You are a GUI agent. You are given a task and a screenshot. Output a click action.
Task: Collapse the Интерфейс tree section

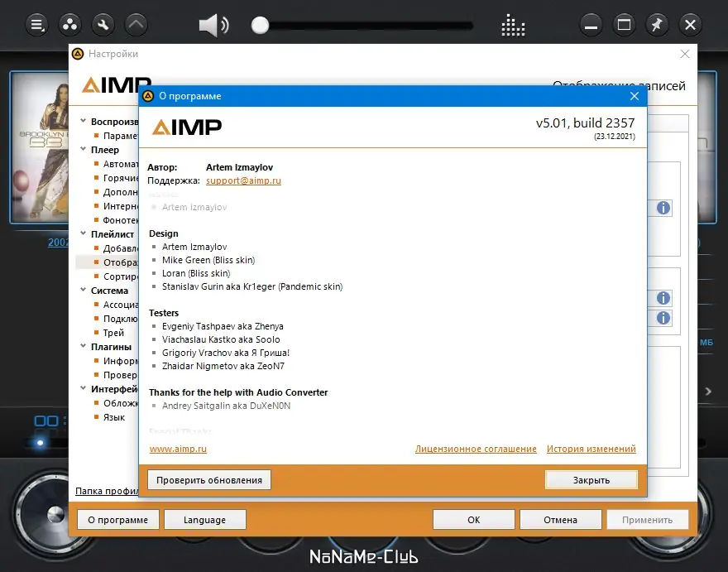(x=83, y=388)
